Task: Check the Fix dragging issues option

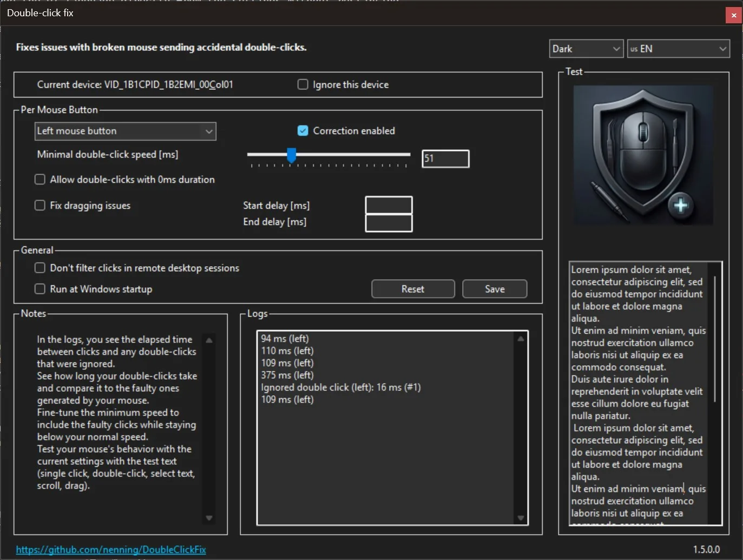Action: pyautogui.click(x=40, y=205)
